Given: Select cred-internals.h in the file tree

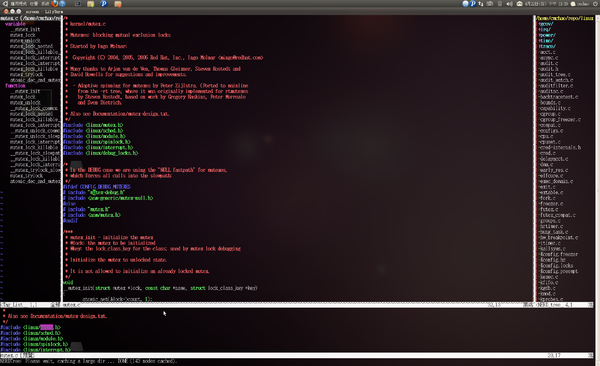Looking at the screenshot, I should coord(559,147).
